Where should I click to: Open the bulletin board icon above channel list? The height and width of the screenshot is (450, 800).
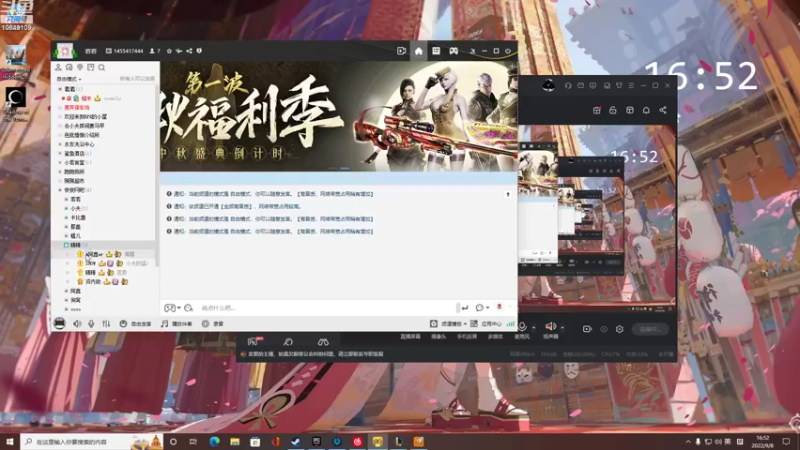91,67
